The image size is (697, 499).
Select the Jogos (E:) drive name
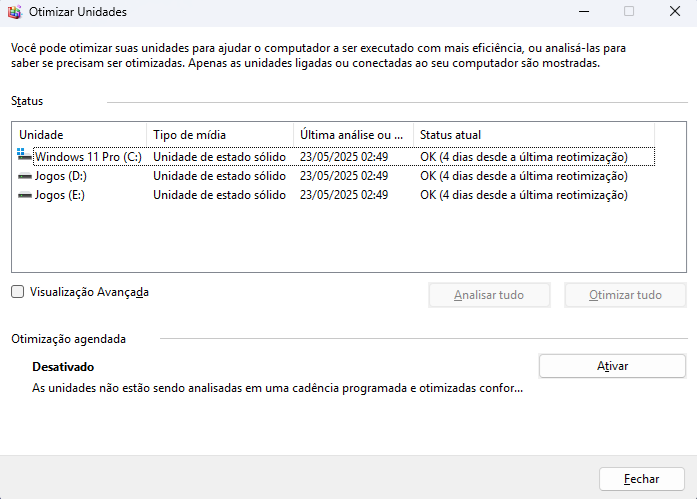[x=60, y=196]
